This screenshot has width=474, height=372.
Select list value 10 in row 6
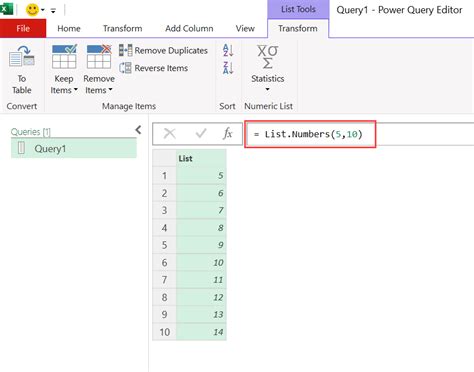[x=201, y=262]
